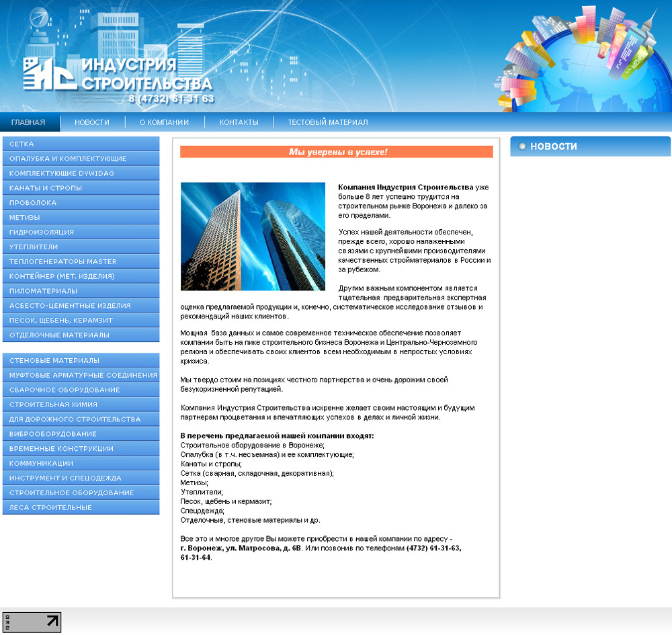Click the address 'г. Воронеж, ул. Матросова, д. 6В'
The image size is (672, 635).
pos(241,548)
